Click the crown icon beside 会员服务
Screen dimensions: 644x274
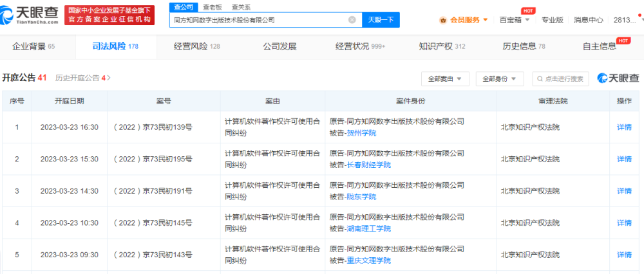[443, 20]
